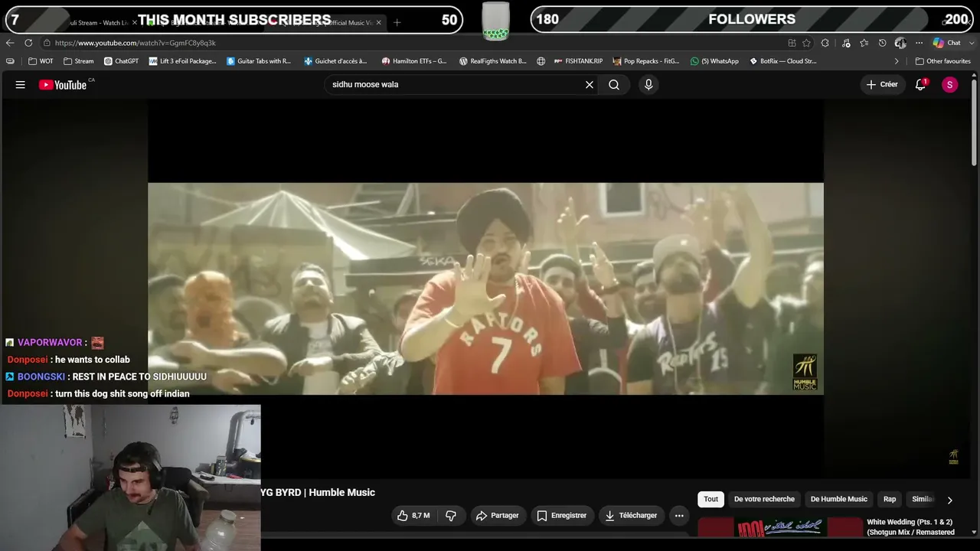Open the YouTube account avatar menu
Screen dimensions: 980x551
[x=949, y=85]
